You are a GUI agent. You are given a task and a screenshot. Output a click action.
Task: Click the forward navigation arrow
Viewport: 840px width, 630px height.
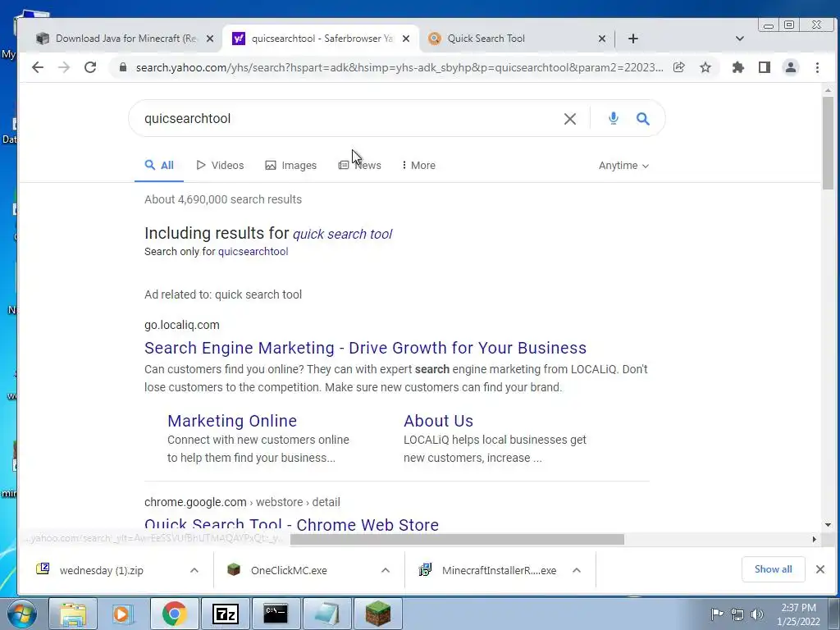click(64, 67)
